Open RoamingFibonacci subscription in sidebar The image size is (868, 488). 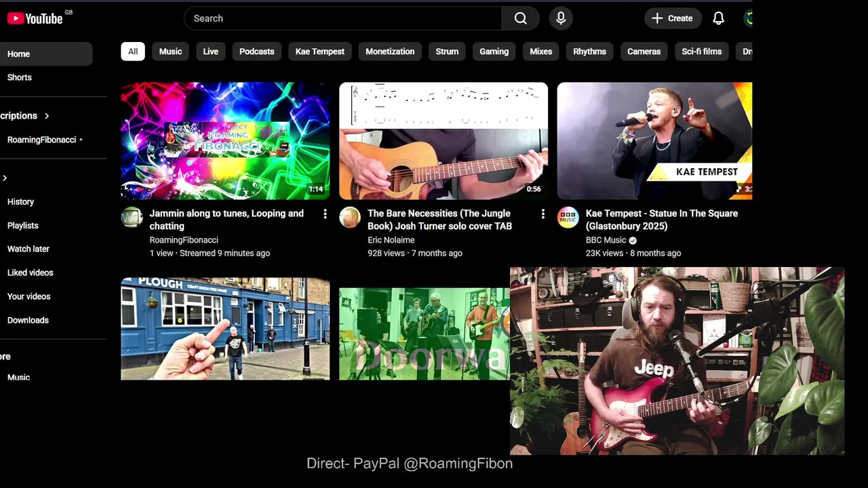pyautogui.click(x=45, y=140)
